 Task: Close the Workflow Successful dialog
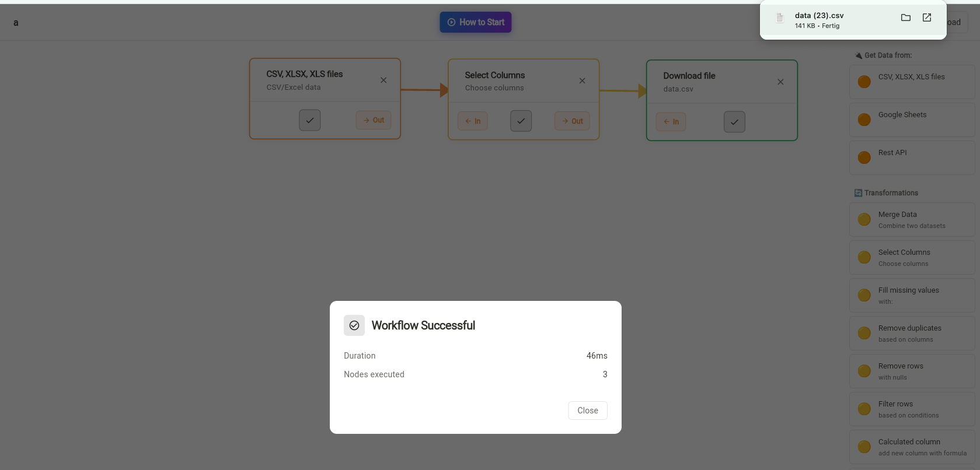pos(587,410)
